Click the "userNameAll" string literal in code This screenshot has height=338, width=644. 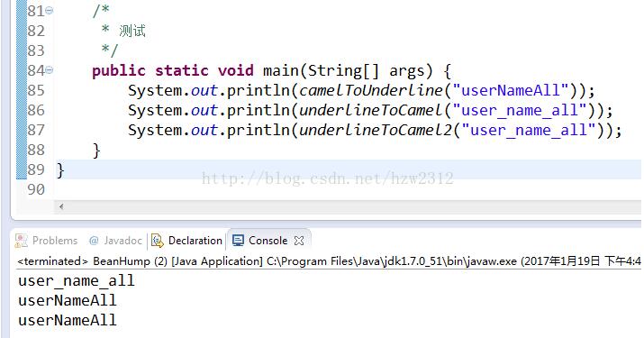click(x=511, y=90)
